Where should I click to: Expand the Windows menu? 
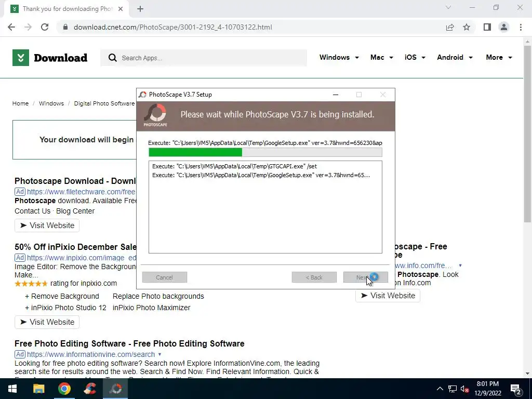tap(339, 57)
